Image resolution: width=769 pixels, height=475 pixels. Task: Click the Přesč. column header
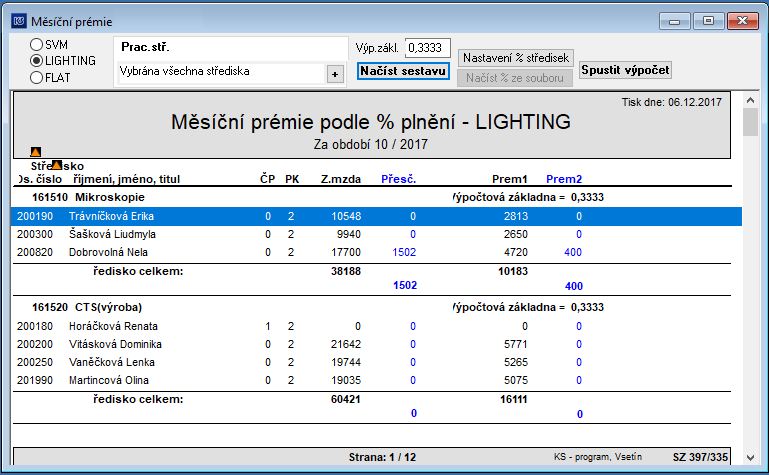coord(399,179)
